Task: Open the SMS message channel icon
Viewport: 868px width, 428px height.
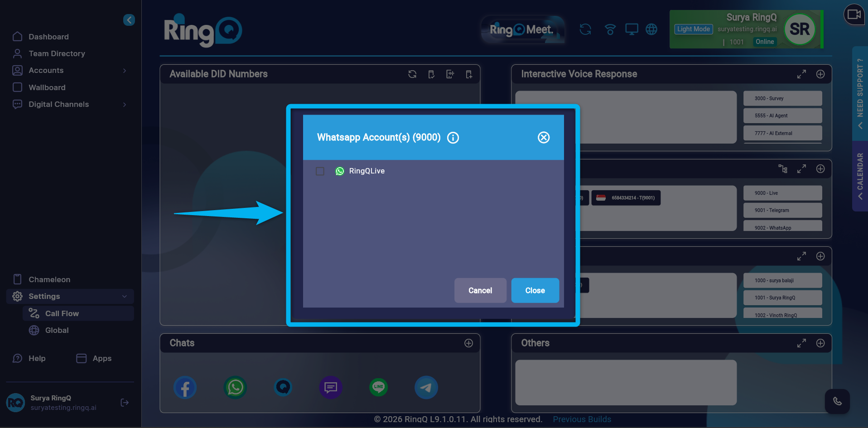Action: 331,388
